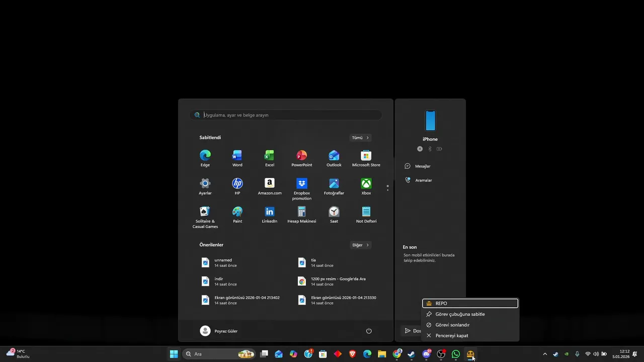Choose Pencereyi kapat from menu

tap(470, 335)
